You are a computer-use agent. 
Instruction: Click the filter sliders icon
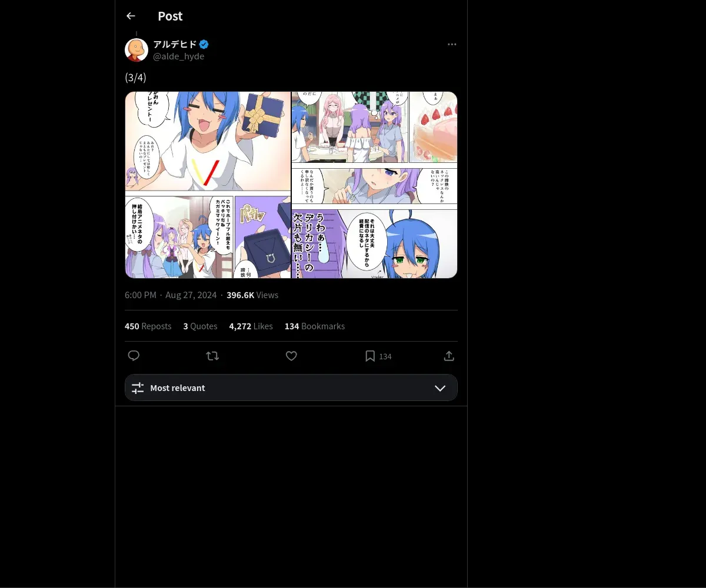(x=138, y=388)
